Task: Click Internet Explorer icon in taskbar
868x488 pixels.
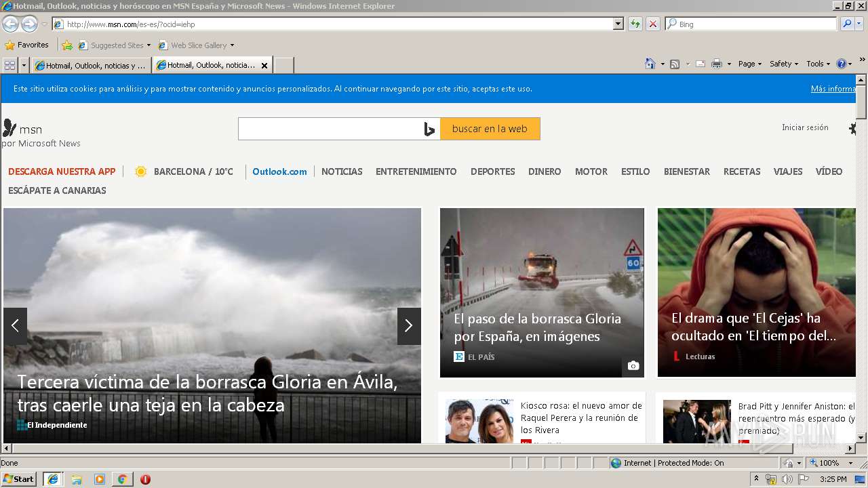Action: pos(52,479)
